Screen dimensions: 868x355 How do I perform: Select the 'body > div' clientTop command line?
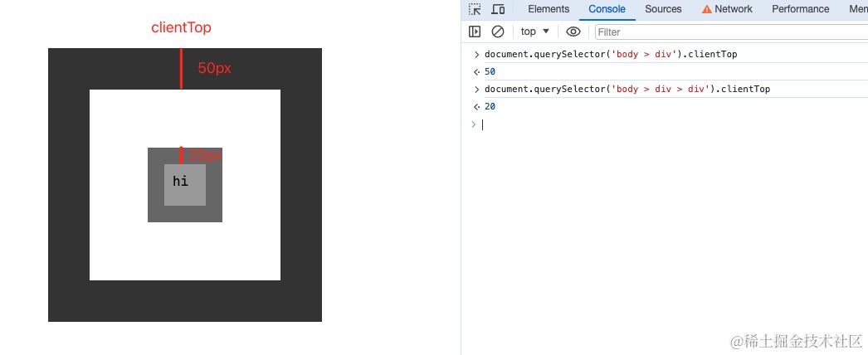[611, 54]
